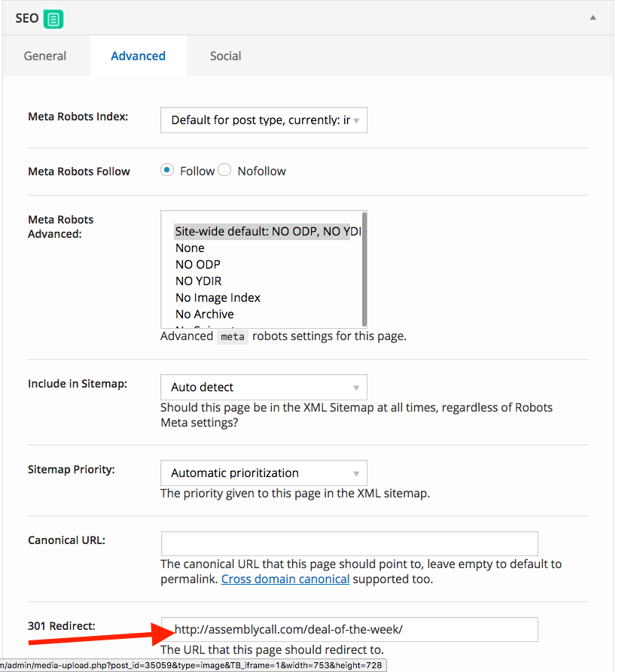Click the 301 Redirect URL field
The width and height of the screenshot is (622, 672).
pos(349,629)
